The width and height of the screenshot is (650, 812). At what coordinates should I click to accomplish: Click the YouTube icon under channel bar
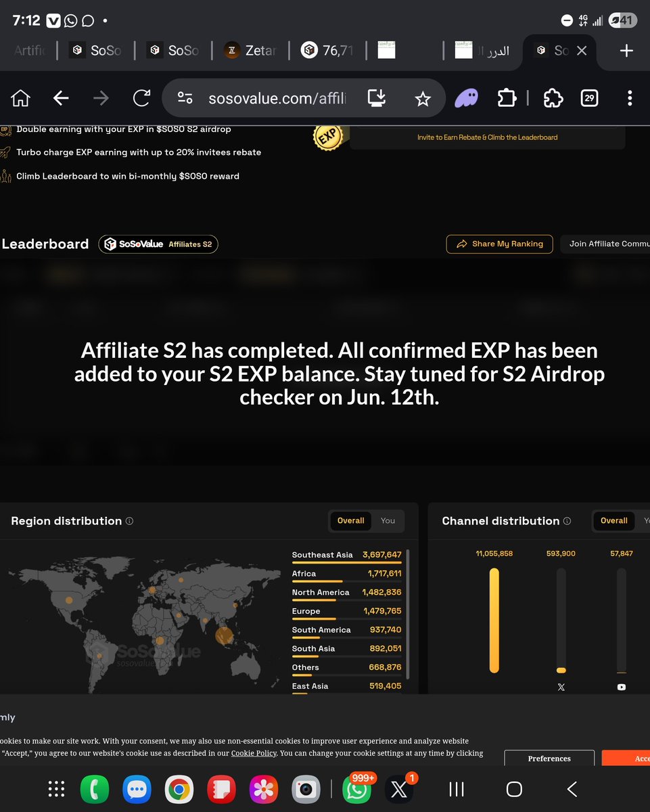tap(622, 687)
